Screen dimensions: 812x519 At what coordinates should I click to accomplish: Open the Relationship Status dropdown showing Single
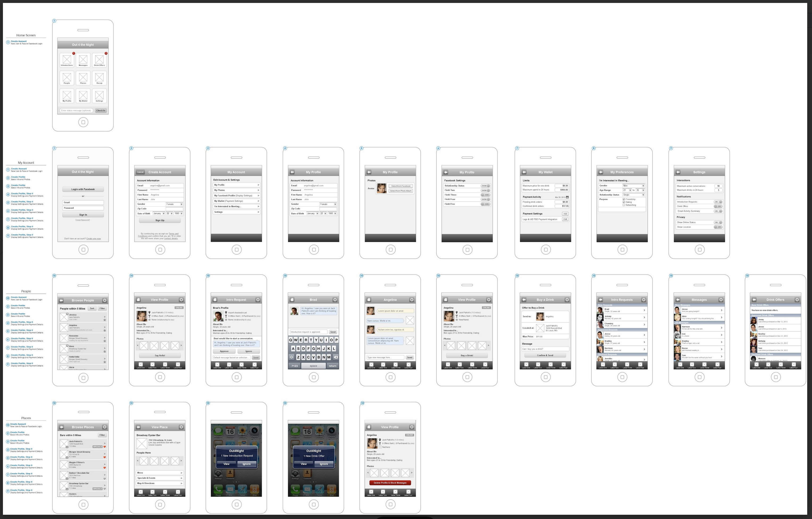pyautogui.click(x=634, y=195)
